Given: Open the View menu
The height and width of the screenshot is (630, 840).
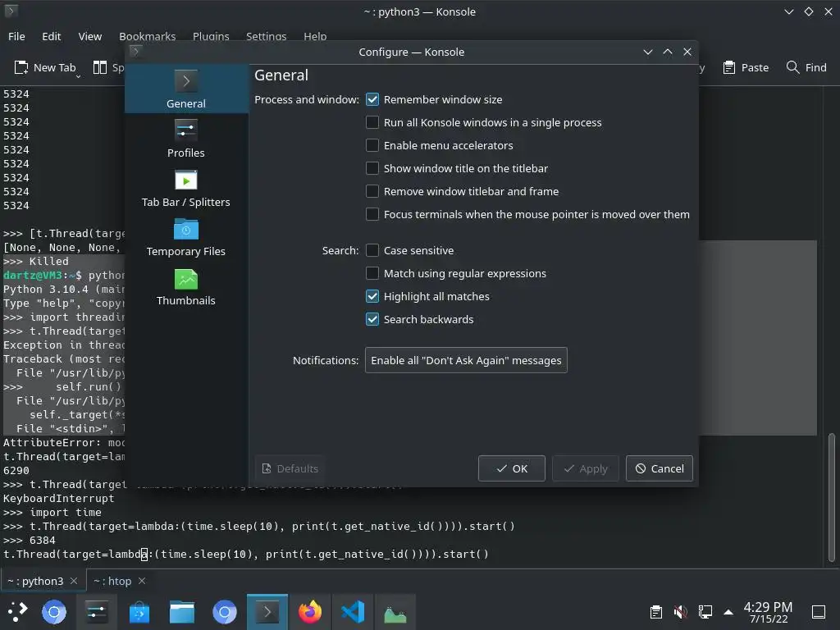Looking at the screenshot, I should [90, 36].
